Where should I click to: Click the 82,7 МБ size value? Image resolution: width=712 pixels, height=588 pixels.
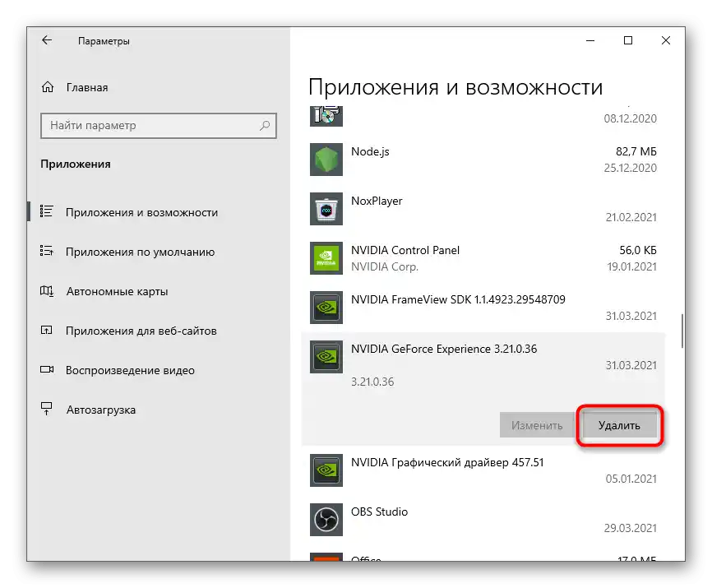click(636, 151)
